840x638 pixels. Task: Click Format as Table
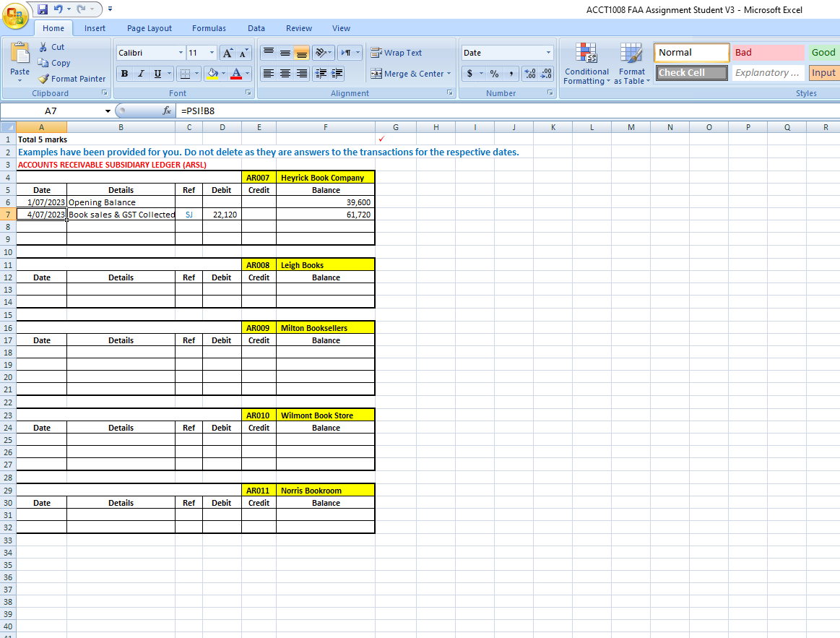[632, 65]
